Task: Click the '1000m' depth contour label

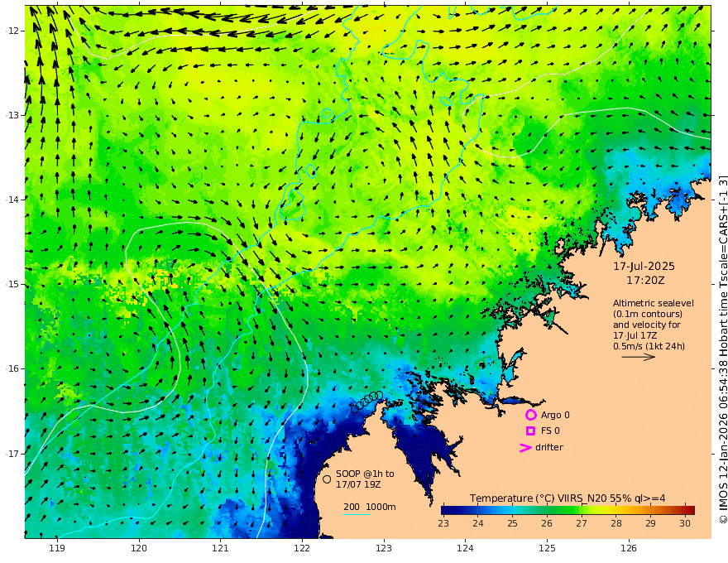Action: tap(381, 507)
